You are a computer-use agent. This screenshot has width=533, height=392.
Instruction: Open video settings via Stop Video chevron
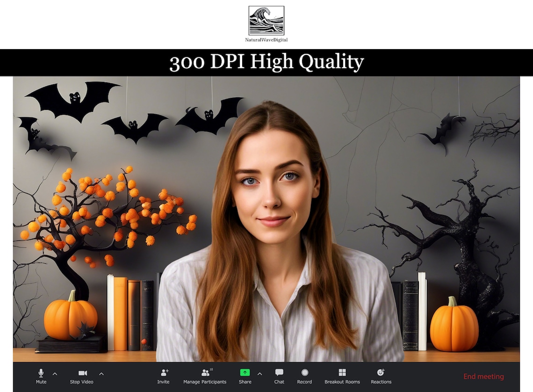pyautogui.click(x=101, y=374)
